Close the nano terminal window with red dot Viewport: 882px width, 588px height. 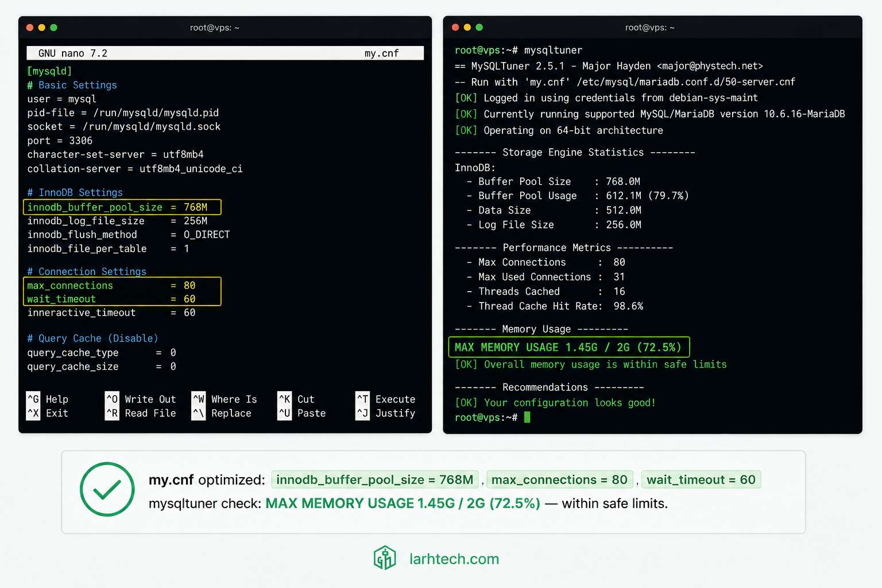(30, 28)
